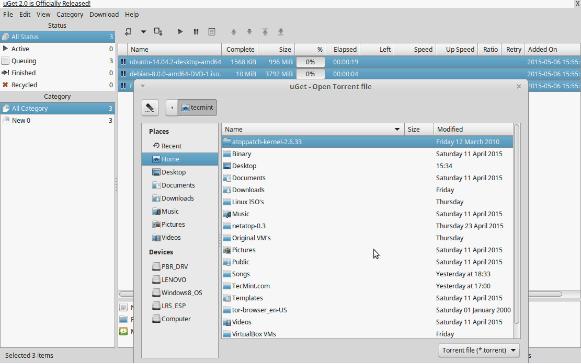Open Computer in the Devices list
Image resolution: width=581 pixels, height=364 pixels.
tap(180, 318)
